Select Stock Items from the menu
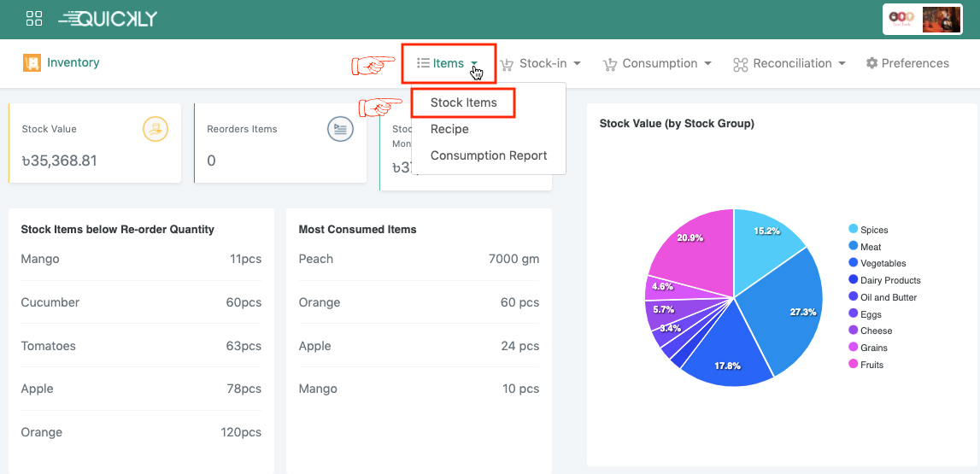This screenshot has width=980, height=474. coord(463,102)
